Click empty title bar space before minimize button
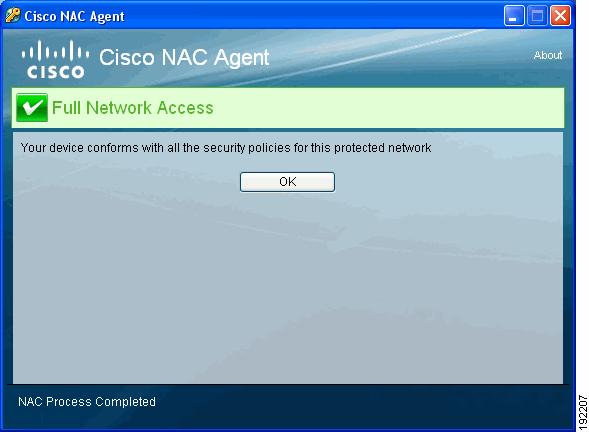Screen dimensions: 589x432 point(312,16)
